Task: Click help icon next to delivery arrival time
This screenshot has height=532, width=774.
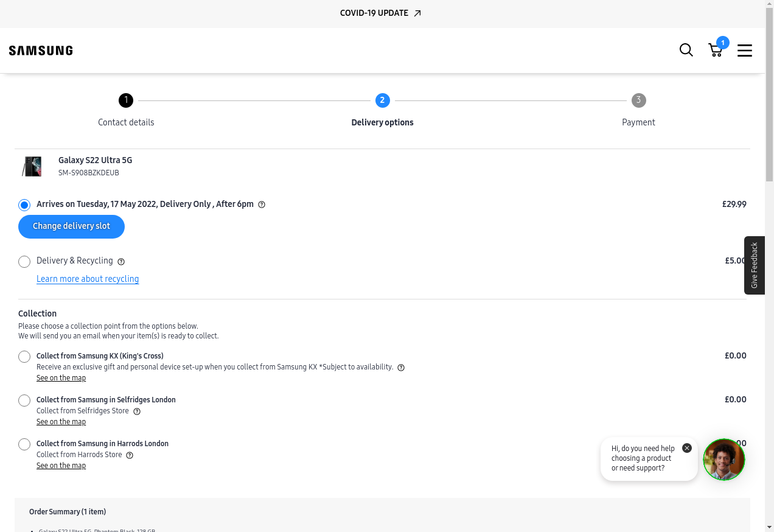Action: [x=262, y=205]
